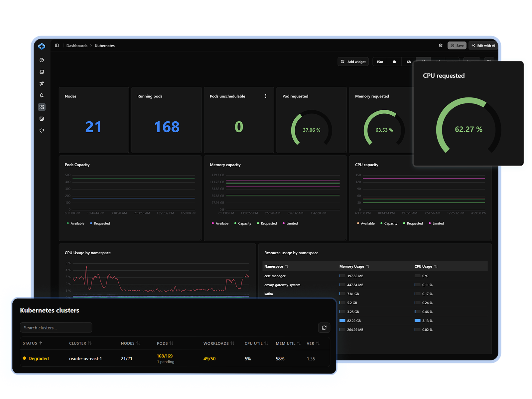
Task: Refresh the Kubernetes clusters list
Action: [324, 328]
